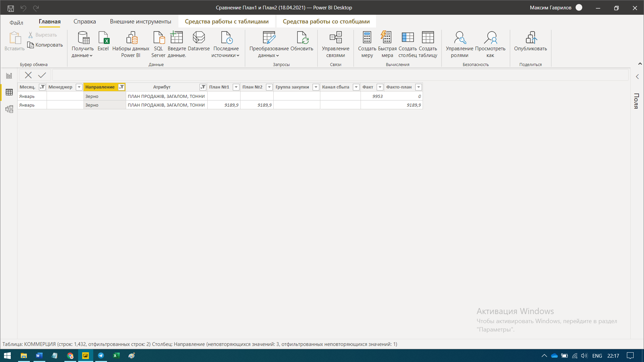Open ENG language indicator
The height and width of the screenshot is (362, 644).
pos(597,356)
